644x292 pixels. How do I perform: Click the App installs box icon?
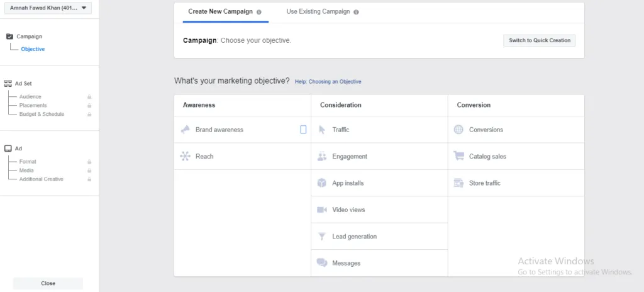tap(322, 183)
